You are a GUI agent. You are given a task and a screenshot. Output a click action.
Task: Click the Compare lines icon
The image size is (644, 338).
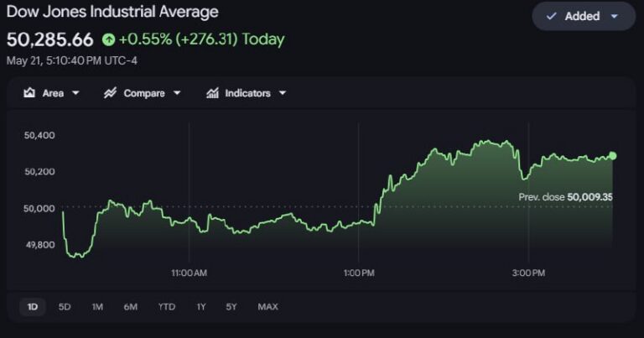pyautogui.click(x=110, y=93)
